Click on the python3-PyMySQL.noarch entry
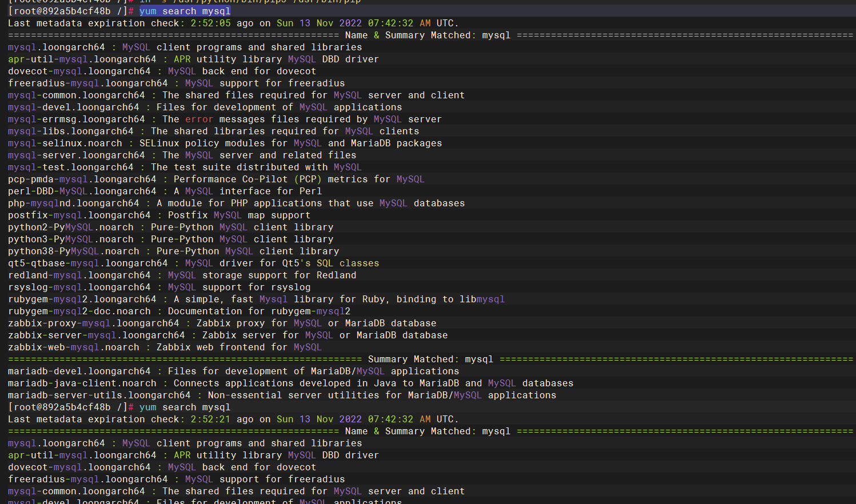 (x=71, y=239)
